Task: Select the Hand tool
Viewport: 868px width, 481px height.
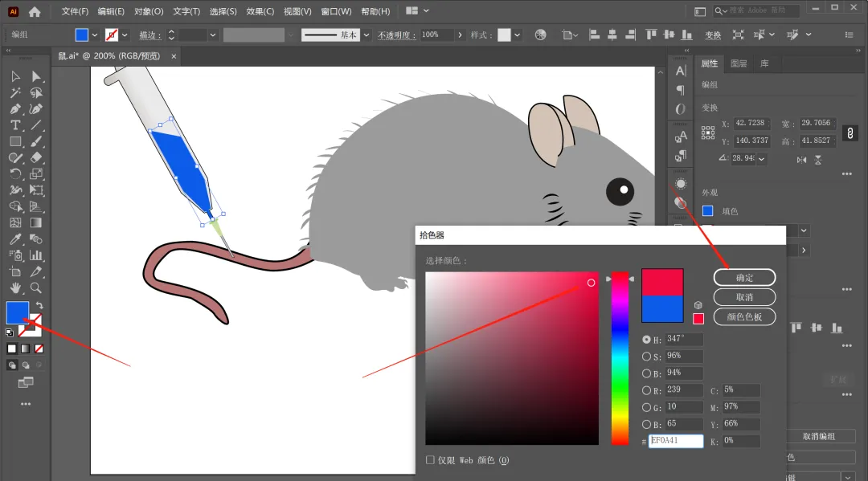Action: click(15, 287)
